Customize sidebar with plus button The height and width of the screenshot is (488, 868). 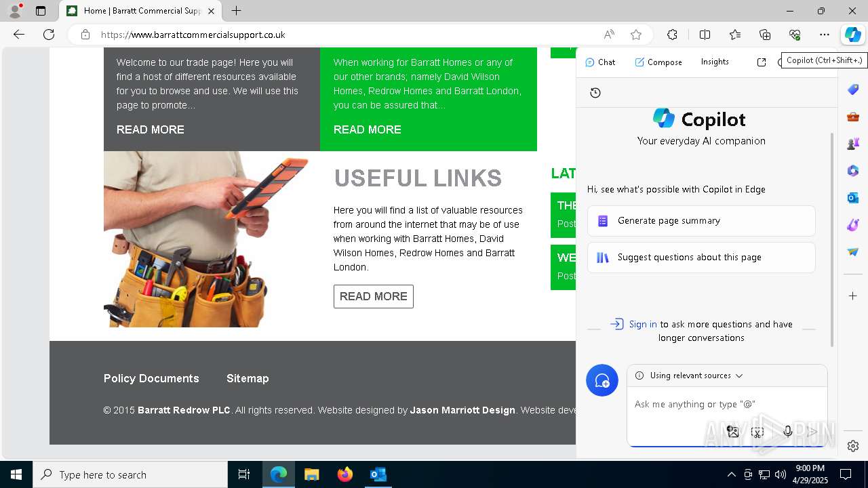[x=853, y=296]
